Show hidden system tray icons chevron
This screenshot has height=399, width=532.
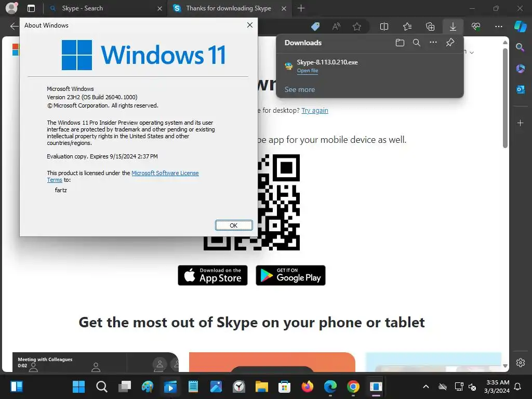426,387
